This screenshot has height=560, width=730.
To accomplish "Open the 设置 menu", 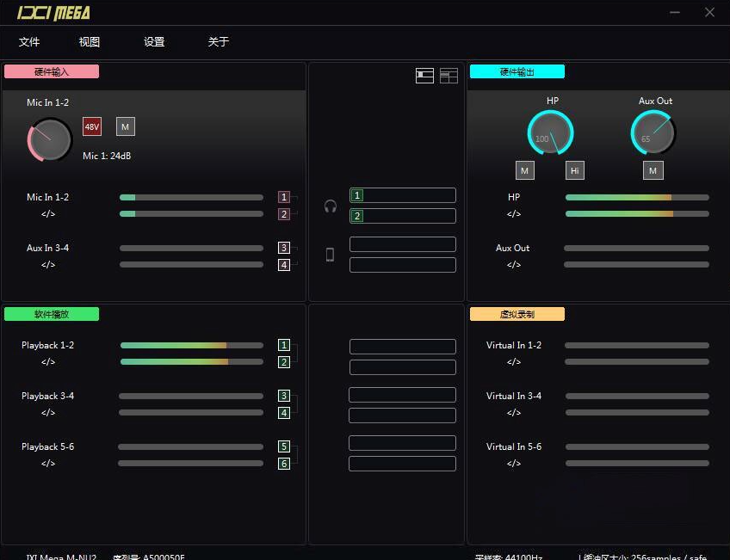I will pos(153,41).
